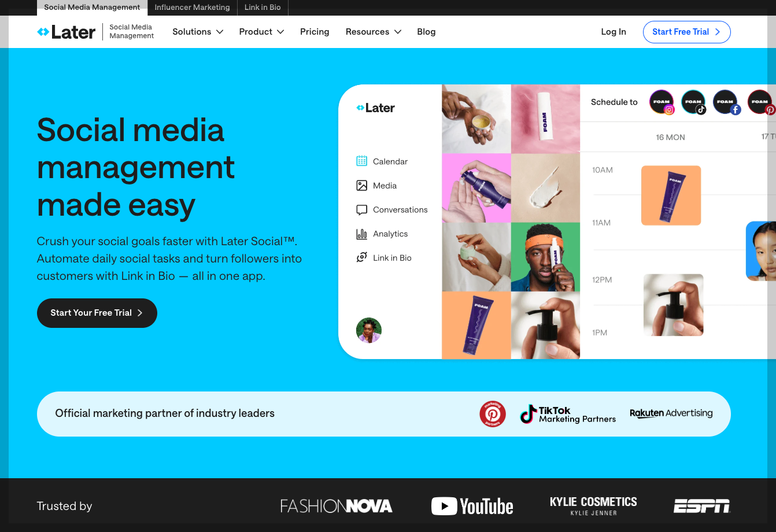776x532 pixels.
Task: Click the user avatar in the preview sidebar
Action: (x=369, y=330)
